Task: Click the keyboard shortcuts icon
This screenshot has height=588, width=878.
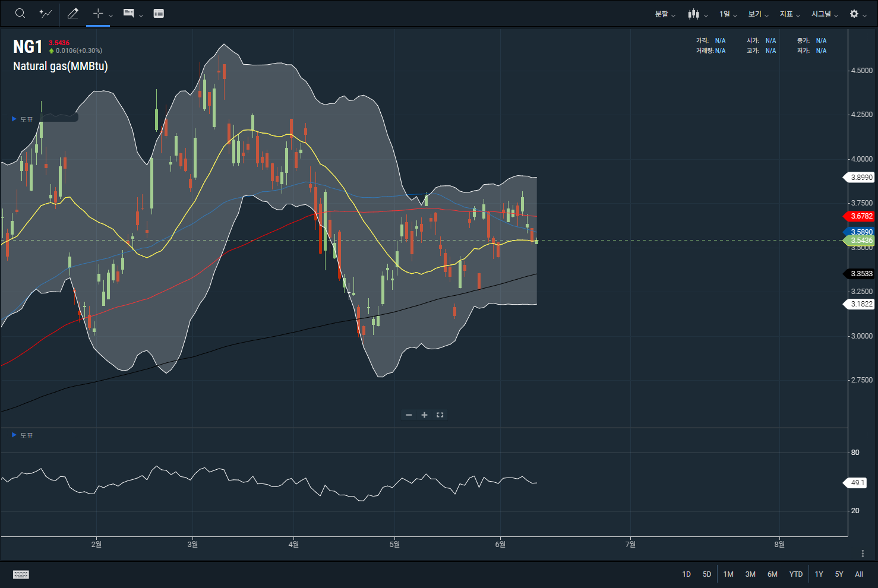Action: tap(21, 574)
